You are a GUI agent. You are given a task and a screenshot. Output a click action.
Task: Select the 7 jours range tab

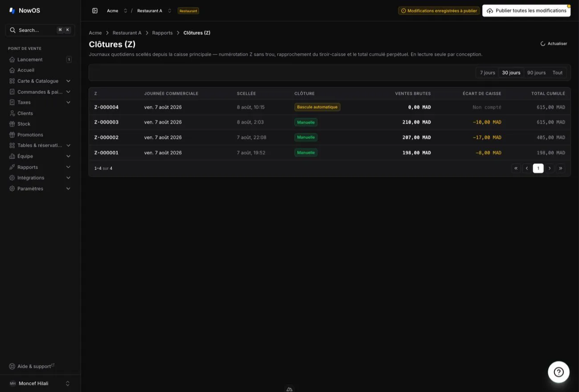[487, 73]
